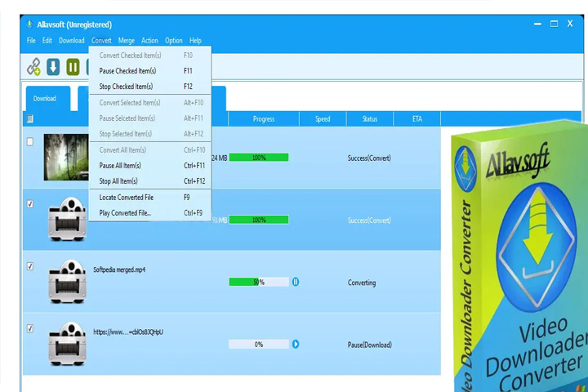Uncheck the https://www download item checkbox
Screen dimensions: 588x392
(30, 328)
